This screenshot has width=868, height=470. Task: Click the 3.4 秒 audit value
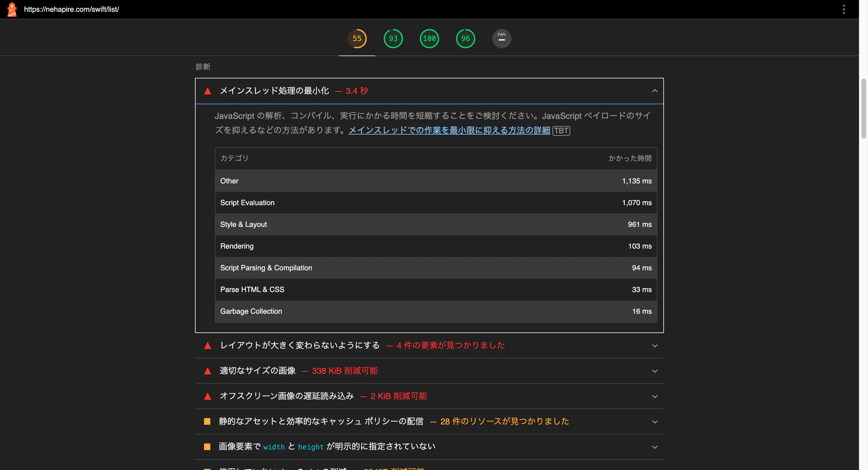[x=357, y=91]
